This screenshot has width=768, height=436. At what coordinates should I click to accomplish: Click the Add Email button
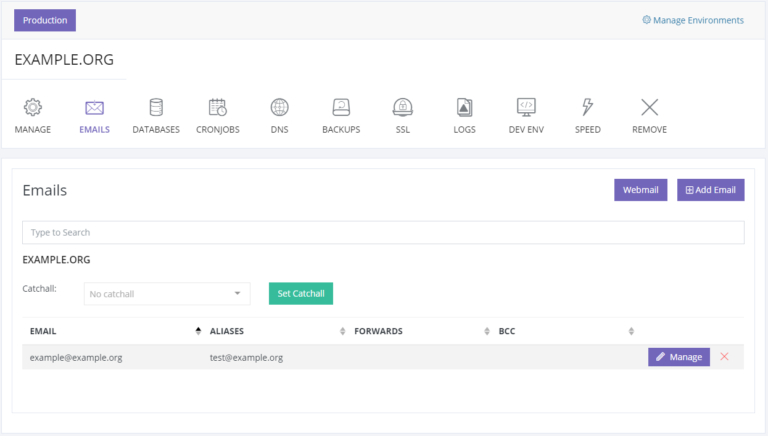[x=711, y=190]
